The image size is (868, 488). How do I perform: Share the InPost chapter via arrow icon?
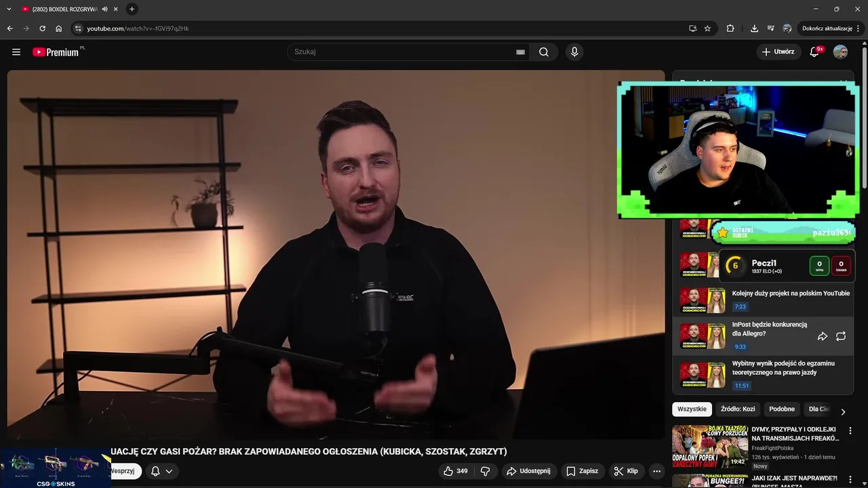point(822,336)
